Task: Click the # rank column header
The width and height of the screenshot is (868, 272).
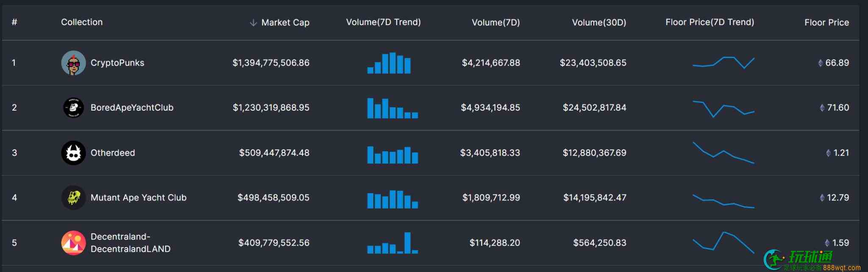Action: 14,22
